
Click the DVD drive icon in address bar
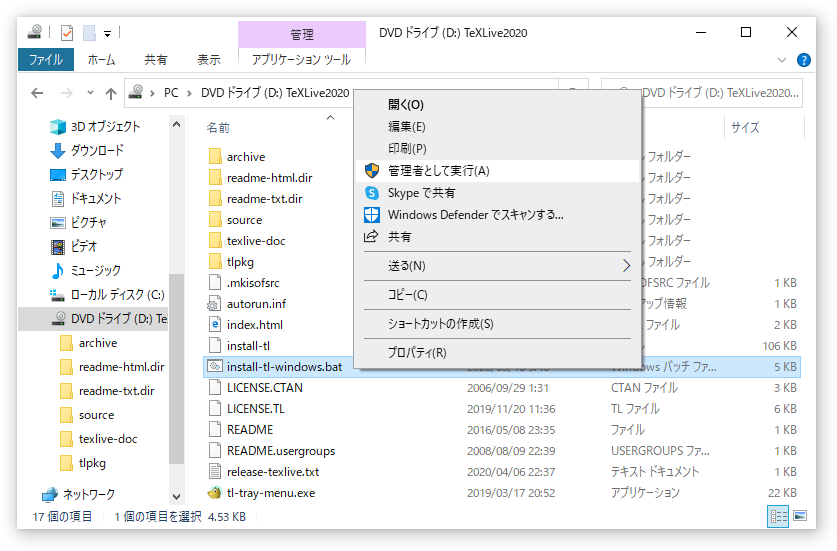click(136, 92)
